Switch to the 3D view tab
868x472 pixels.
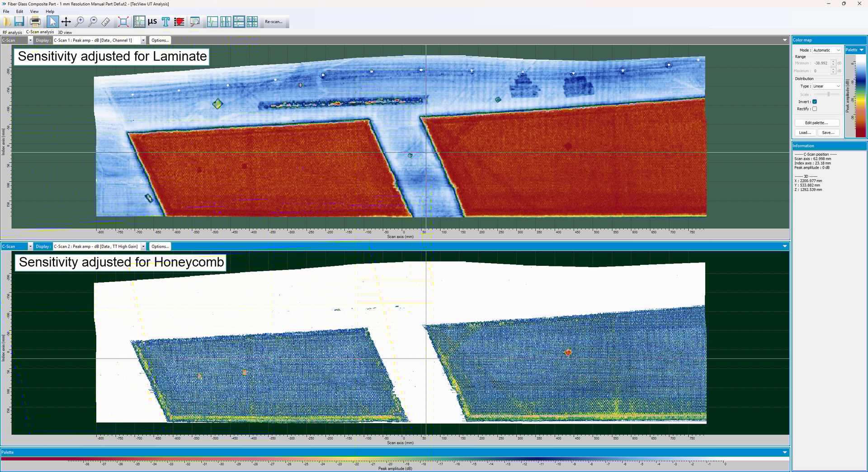pos(64,32)
